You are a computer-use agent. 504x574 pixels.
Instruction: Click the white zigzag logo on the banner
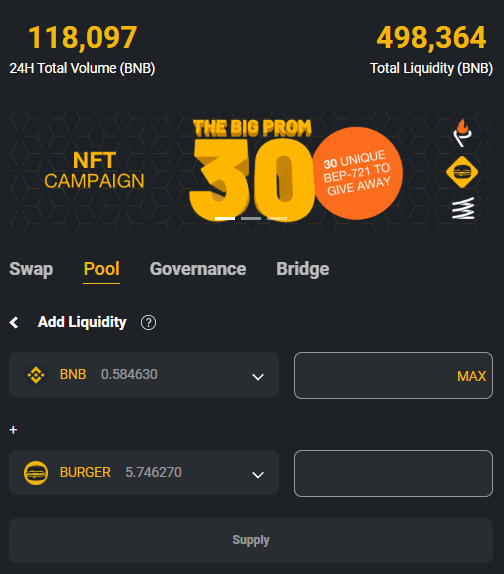pos(463,208)
